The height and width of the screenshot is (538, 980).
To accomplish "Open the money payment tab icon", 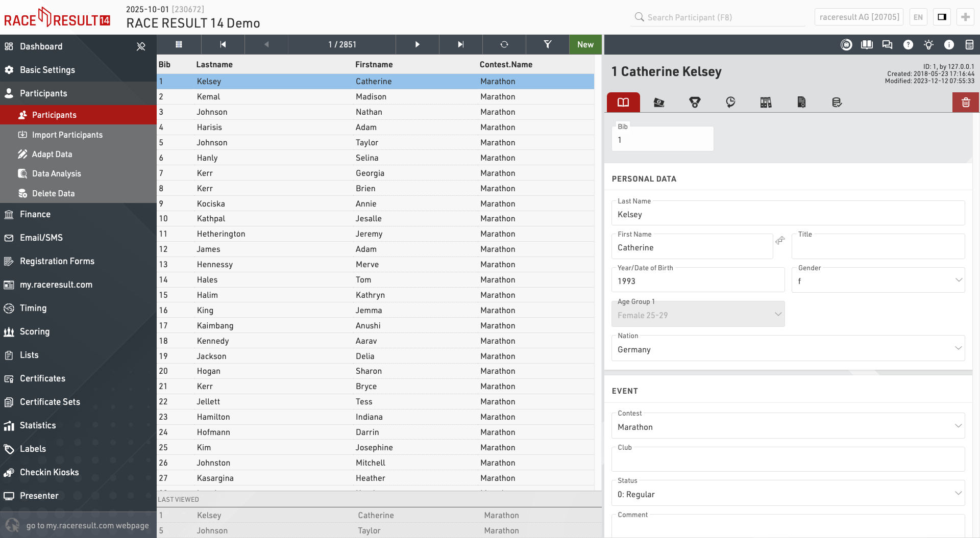I will (x=658, y=103).
